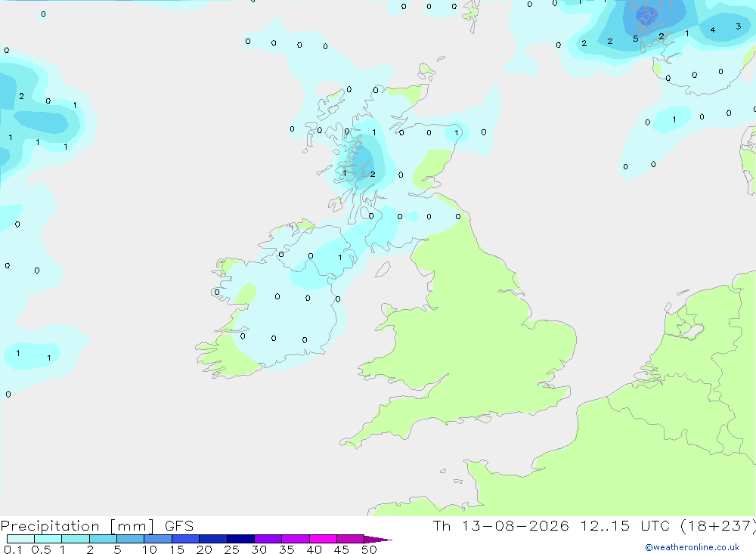Click the 'Precipitation [mm]' title text
The height and width of the screenshot is (554, 756).
[77, 526]
